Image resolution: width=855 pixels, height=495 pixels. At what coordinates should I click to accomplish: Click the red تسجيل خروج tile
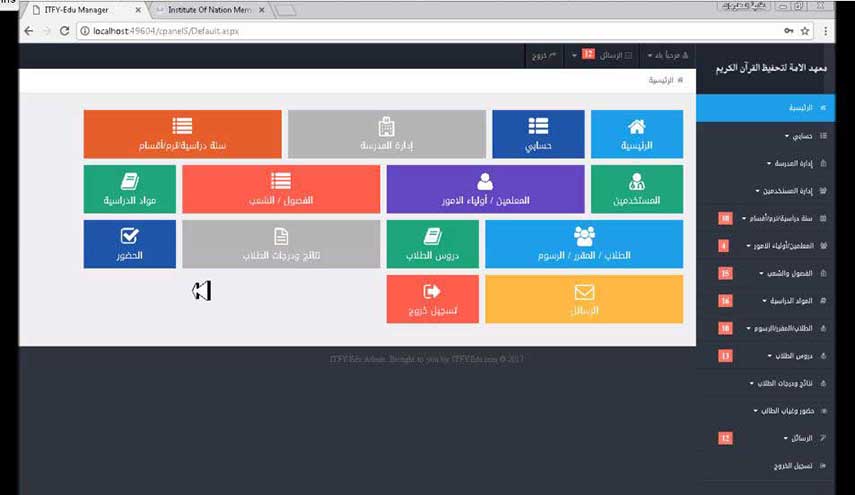[432, 299]
